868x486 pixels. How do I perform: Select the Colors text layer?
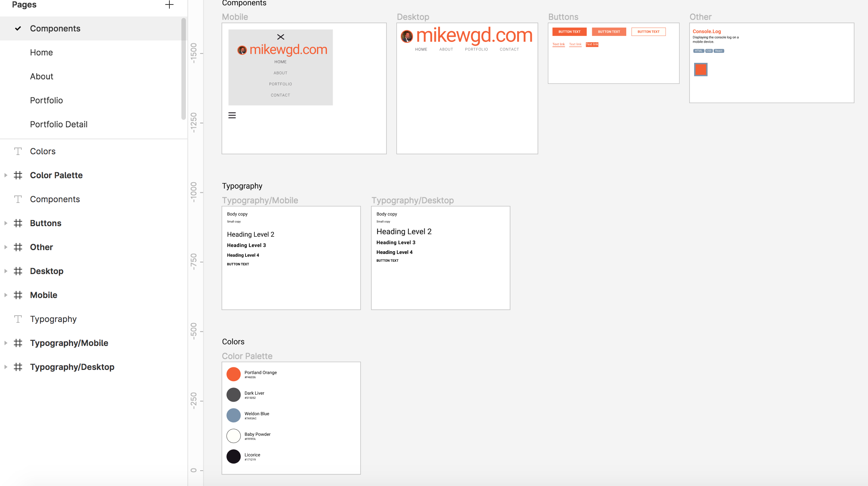(94, 151)
